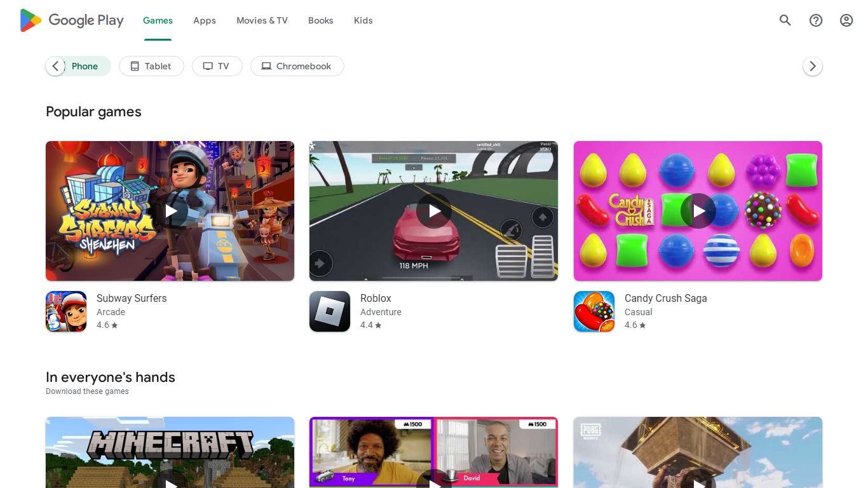
Task: Open the Minecraft game banner
Action: [170, 452]
